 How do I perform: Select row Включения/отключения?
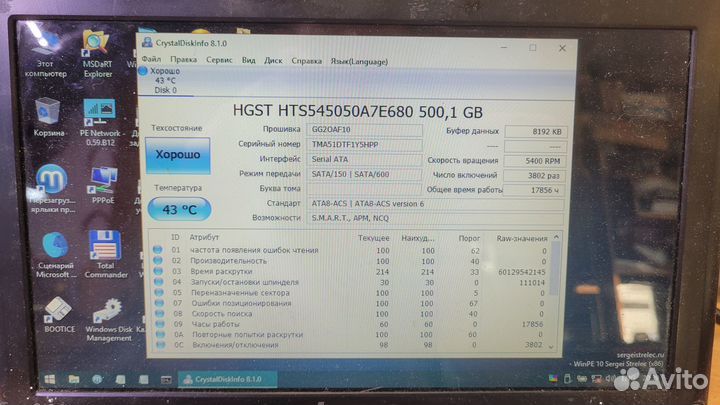(351, 345)
